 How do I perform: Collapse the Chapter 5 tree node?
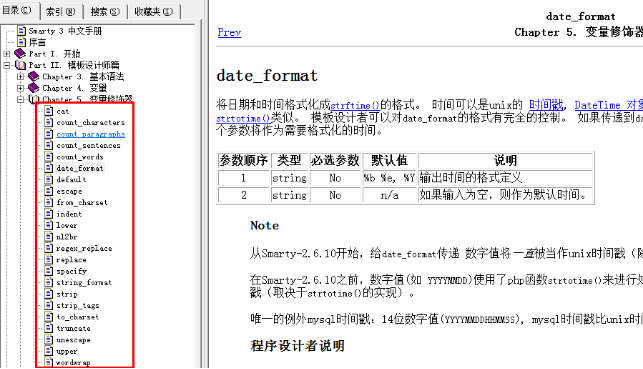click(x=20, y=99)
